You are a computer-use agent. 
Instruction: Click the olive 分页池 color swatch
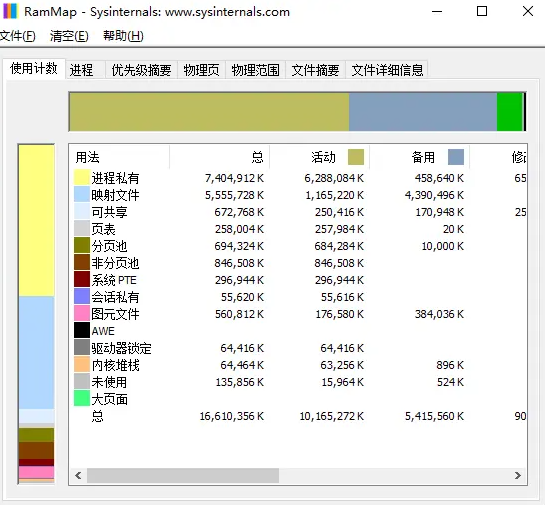click(x=82, y=245)
